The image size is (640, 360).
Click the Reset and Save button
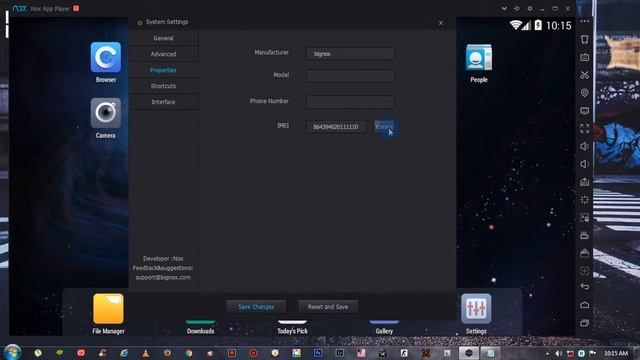tap(328, 307)
